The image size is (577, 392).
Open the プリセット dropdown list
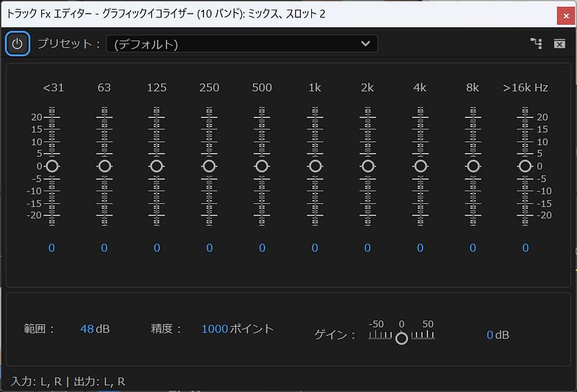pos(241,44)
